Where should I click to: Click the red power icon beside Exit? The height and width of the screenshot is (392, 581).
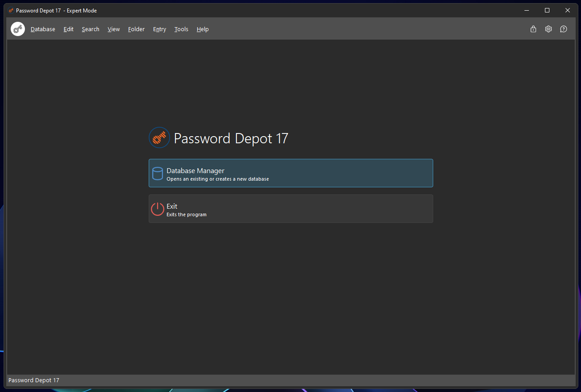(158, 209)
